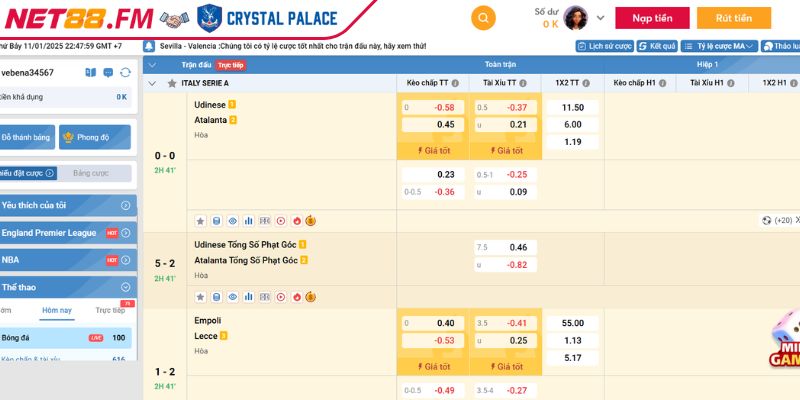Toggle eye view icon in Udinese match row
This screenshot has width=800, height=400.
click(x=232, y=220)
